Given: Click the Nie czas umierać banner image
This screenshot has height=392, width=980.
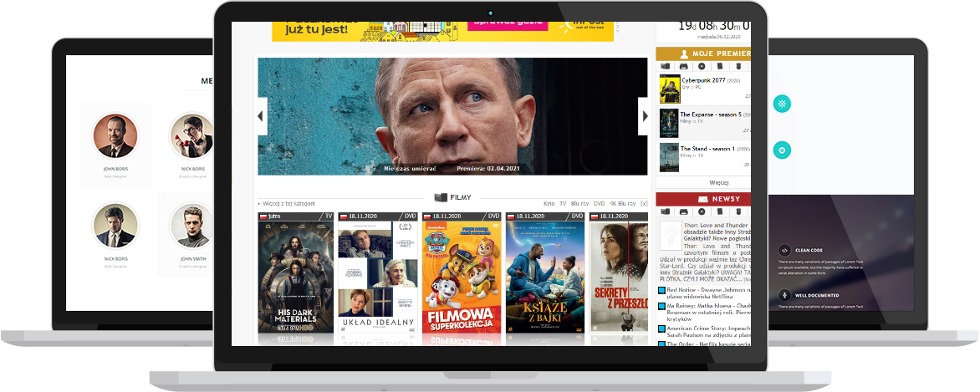Looking at the screenshot, I should [x=452, y=116].
